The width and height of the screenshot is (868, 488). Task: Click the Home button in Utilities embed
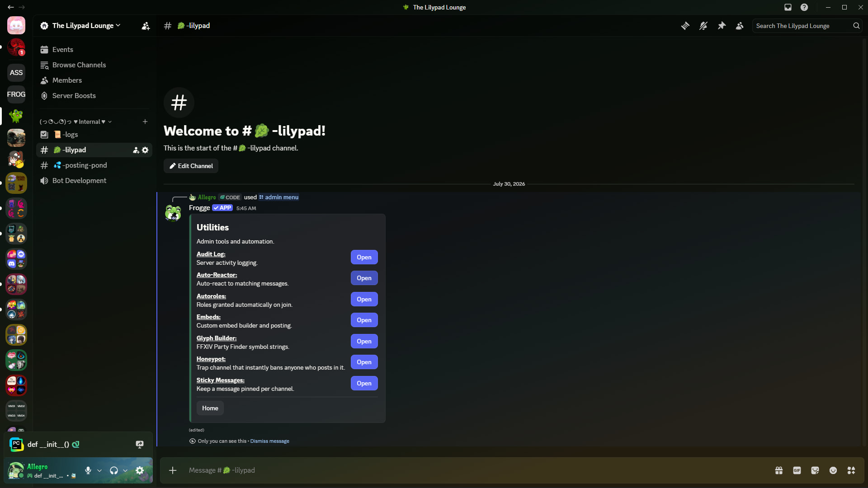pos(210,408)
